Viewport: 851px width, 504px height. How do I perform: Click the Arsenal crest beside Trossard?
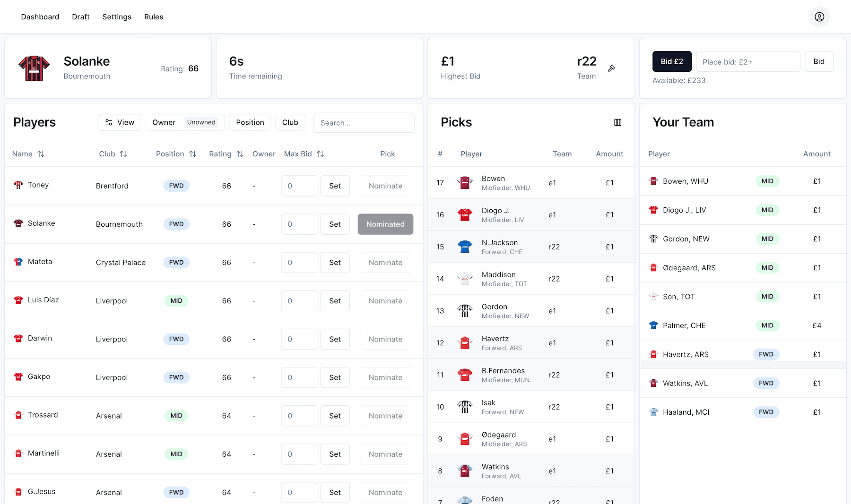coord(18,415)
